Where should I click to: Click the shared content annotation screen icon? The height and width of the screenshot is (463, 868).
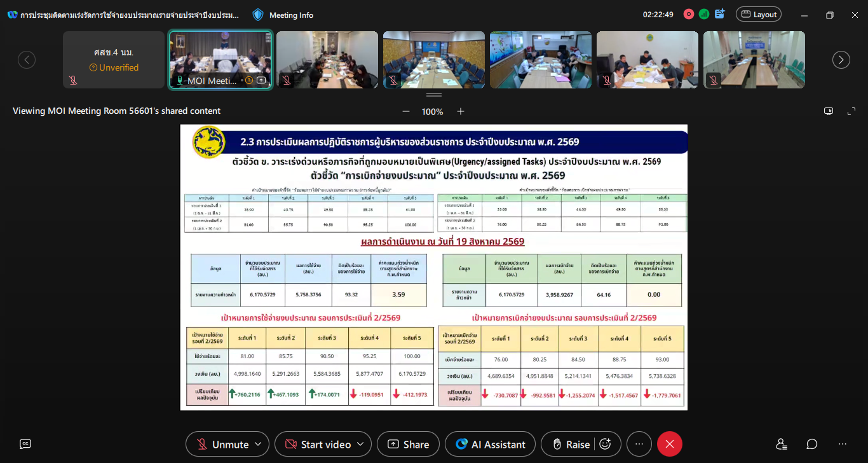829,111
